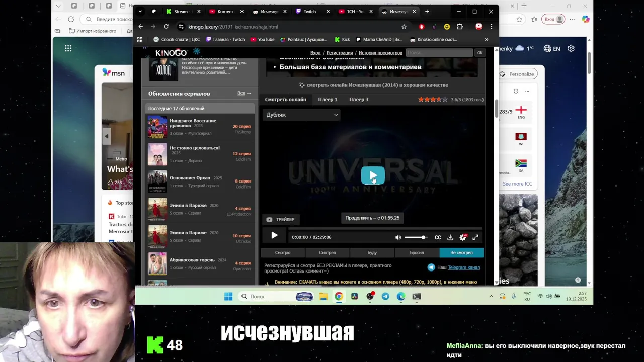Switch to the Плеер 1 tab
The image size is (644, 362).
(x=328, y=99)
